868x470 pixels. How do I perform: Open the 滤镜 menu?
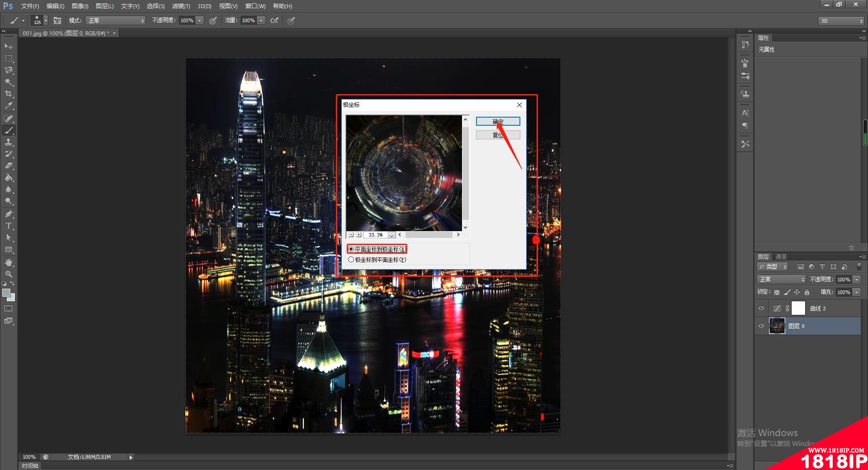click(x=181, y=6)
